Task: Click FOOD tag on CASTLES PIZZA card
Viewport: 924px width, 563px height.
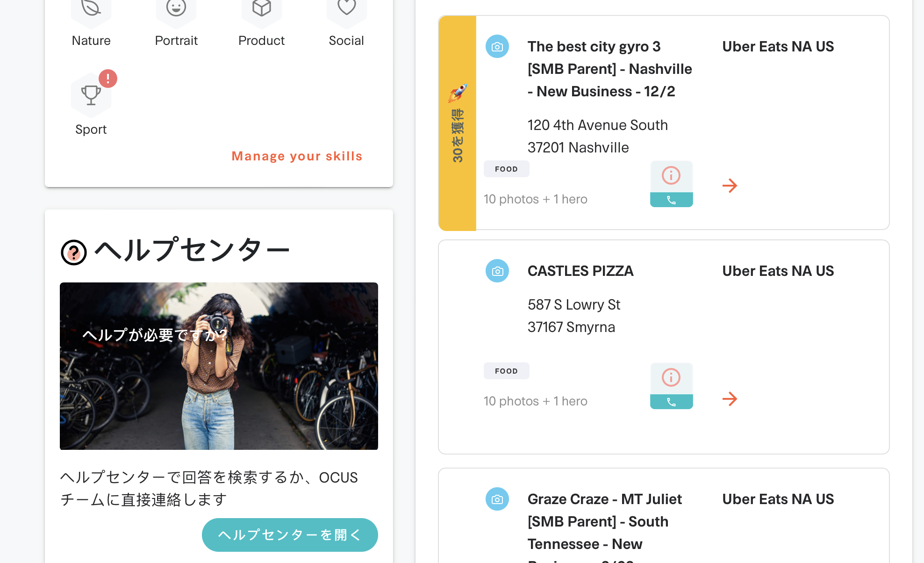Action: pos(506,371)
